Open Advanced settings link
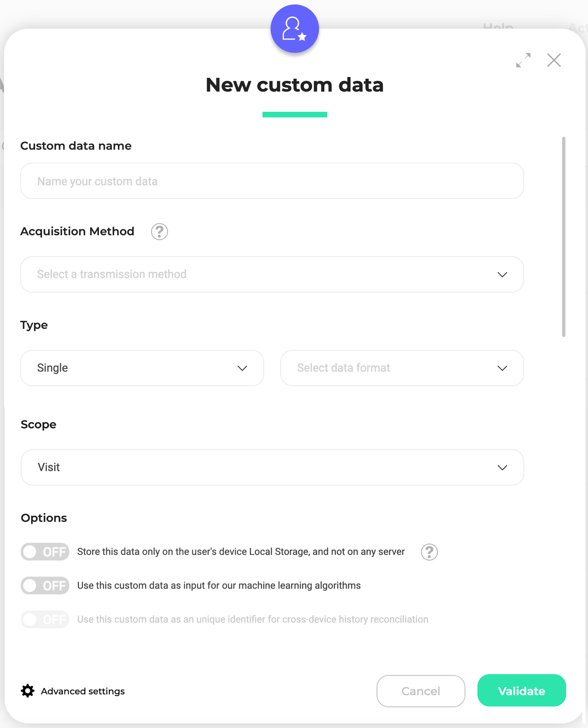The image size is (588, 728). (83, 691)
